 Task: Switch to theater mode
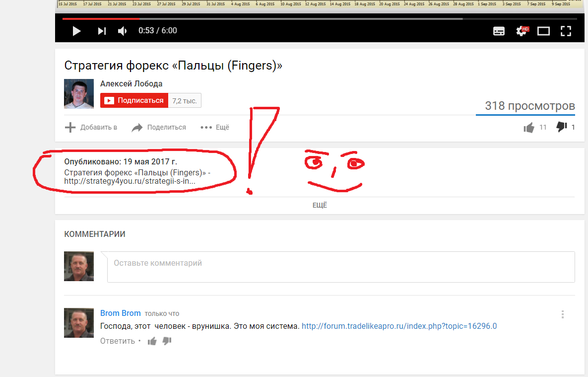click(543, 31)
